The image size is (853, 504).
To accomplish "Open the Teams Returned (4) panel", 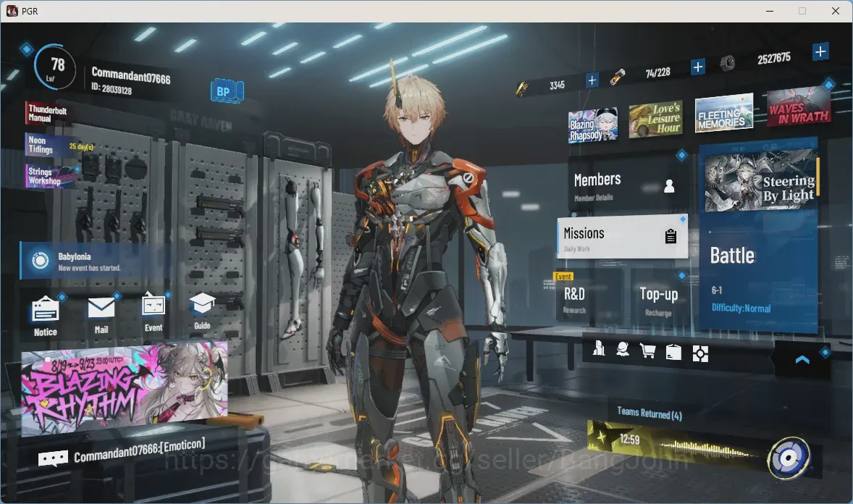I will point(650,413).
